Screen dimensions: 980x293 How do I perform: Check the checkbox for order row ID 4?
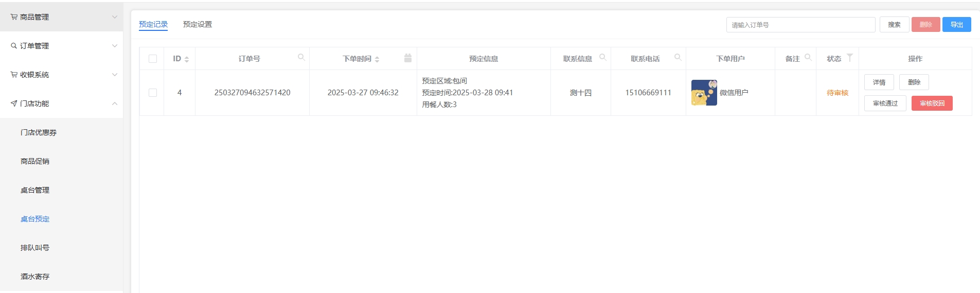click(x=153, y=93)
